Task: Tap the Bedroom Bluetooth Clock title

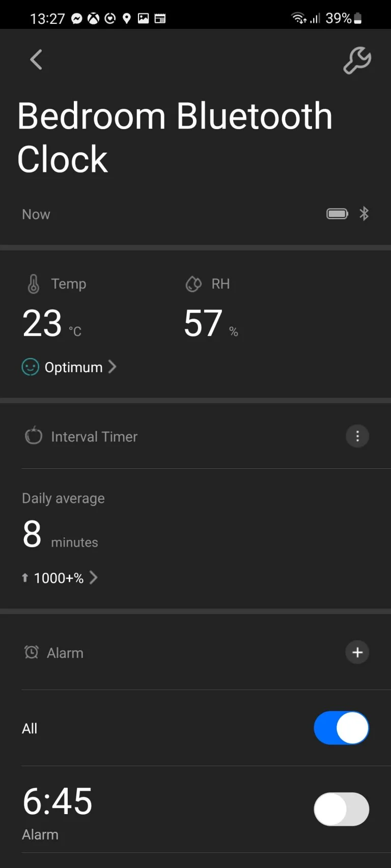Action: point(175,137)
